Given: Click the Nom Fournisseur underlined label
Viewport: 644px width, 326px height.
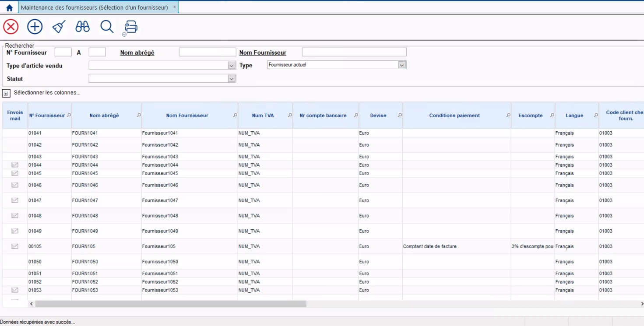Looking at the screenshot, I should coord(263,53).
